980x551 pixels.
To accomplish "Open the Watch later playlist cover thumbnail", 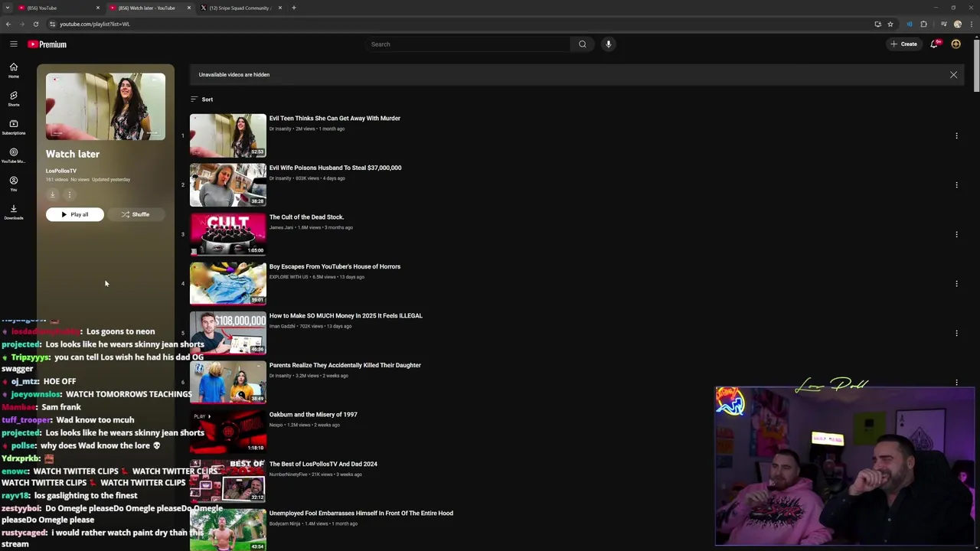I will pyautogui.click(x=106, y=106).
